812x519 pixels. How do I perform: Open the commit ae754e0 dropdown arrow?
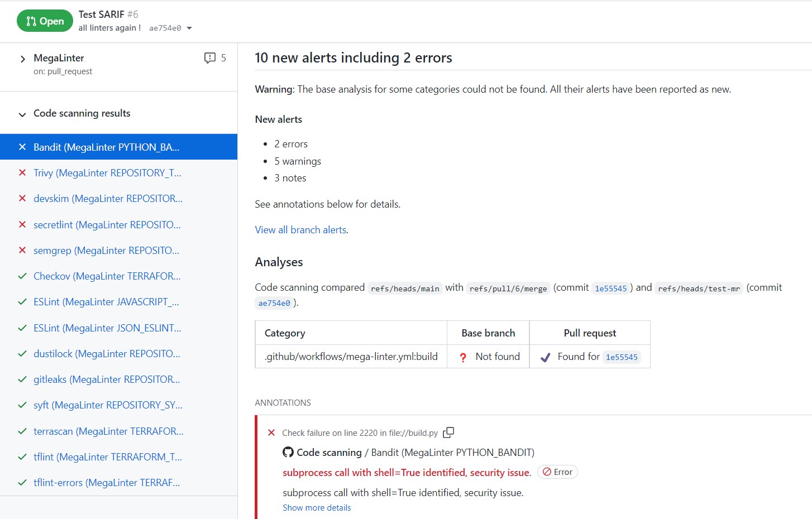pyautogui.click(x=189, y=28)
